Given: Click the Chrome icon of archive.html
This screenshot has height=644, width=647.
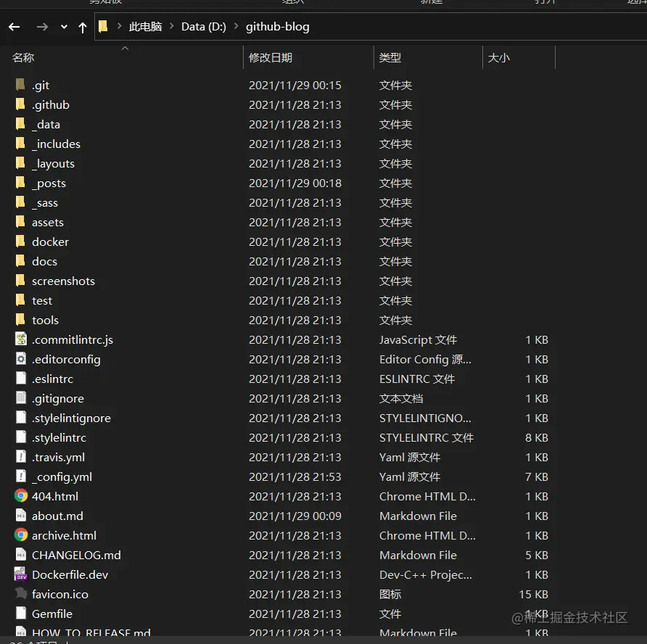Looking at the screenshot, I should [x=20, y=534].
